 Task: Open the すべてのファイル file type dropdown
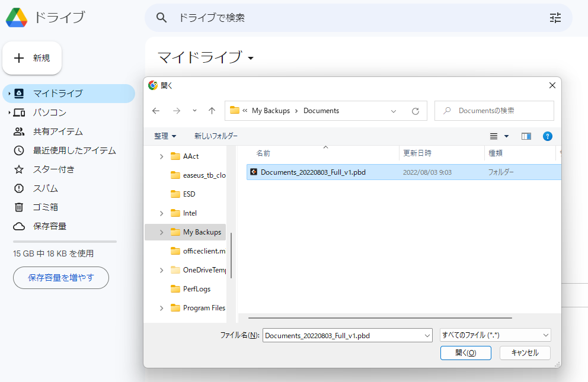point(494,335)
